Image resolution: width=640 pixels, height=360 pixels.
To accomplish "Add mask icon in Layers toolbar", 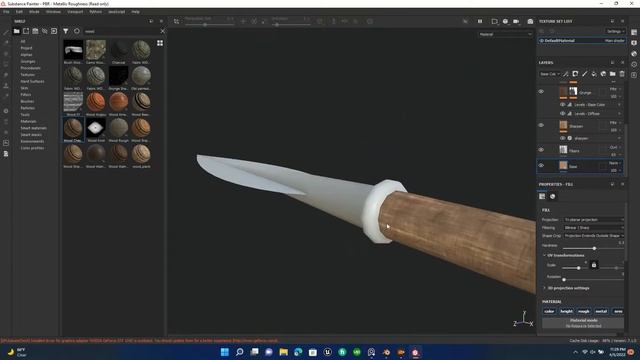I will click(x=575, y=74).
